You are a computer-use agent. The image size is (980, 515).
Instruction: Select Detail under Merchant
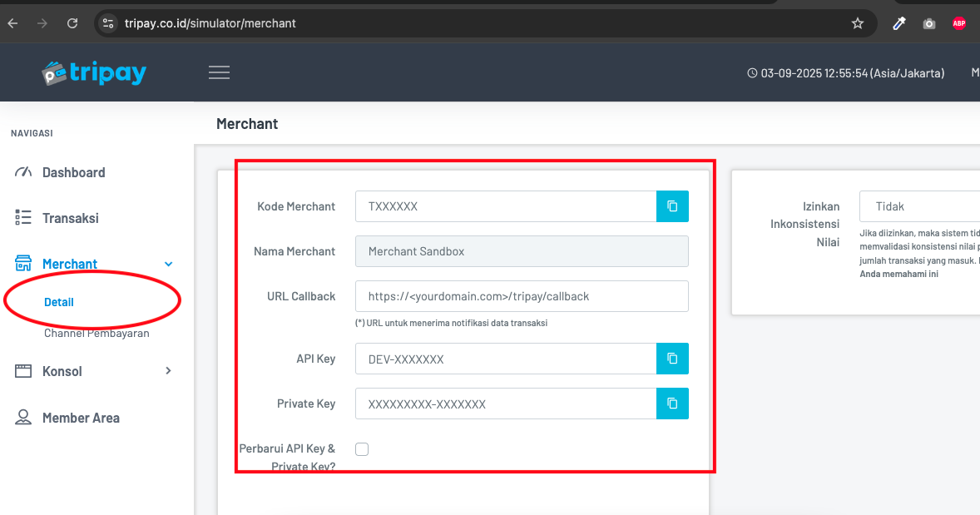click(x=59, y=302)
